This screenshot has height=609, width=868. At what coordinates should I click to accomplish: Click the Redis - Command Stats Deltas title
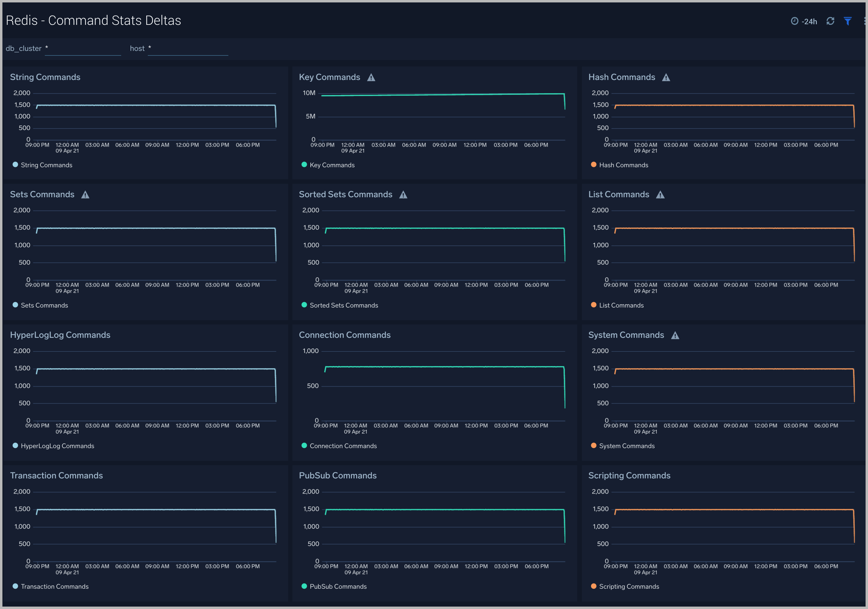(93, 20)
